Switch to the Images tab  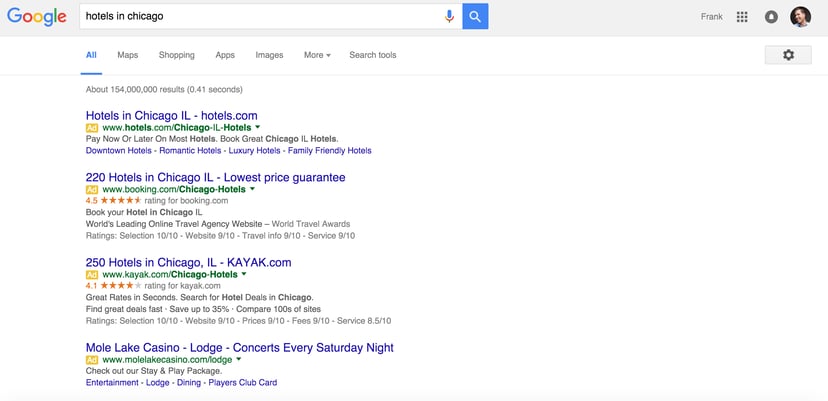coord(269,55)
